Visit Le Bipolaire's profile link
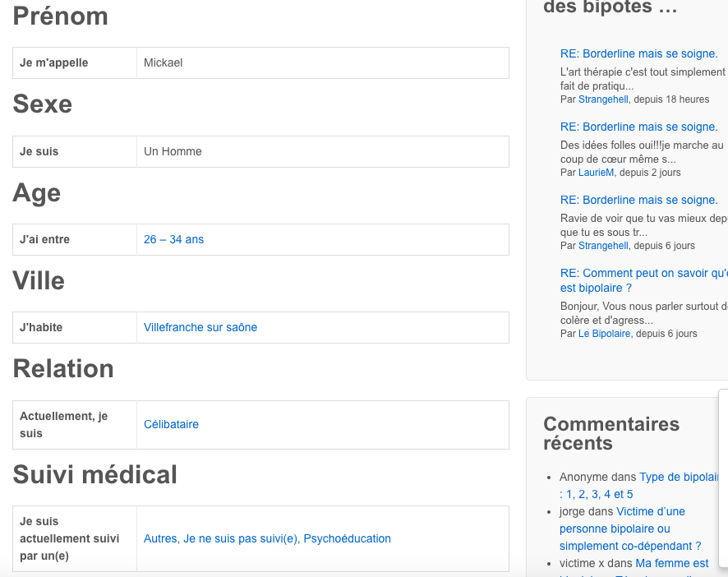 (604, 334)
